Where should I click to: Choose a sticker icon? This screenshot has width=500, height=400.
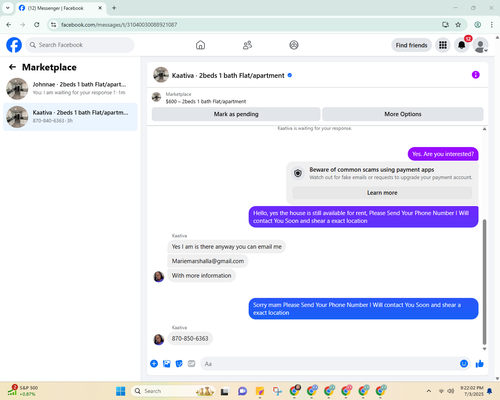click(179, 364)
